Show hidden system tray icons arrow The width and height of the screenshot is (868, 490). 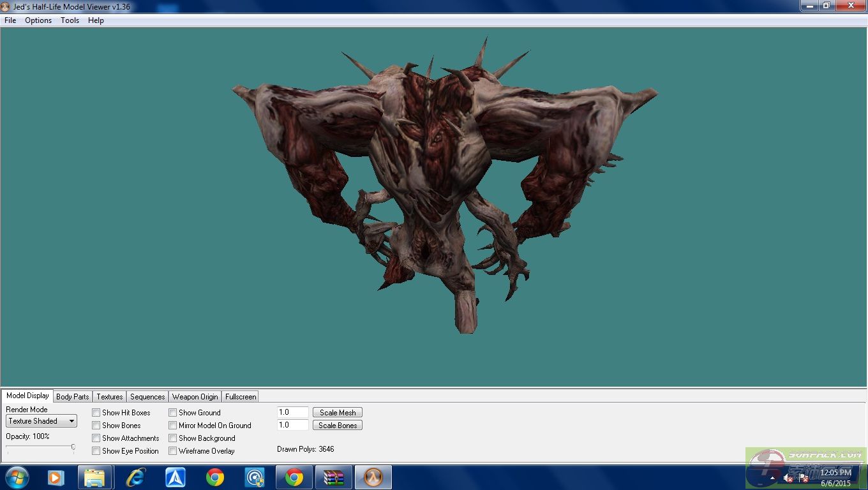tap(772, 478)
